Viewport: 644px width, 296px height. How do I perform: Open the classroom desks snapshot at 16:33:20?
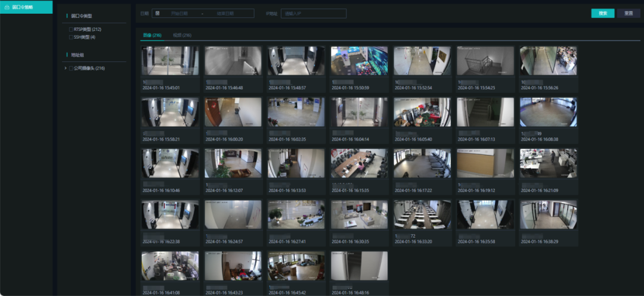[x=422, y=214]
